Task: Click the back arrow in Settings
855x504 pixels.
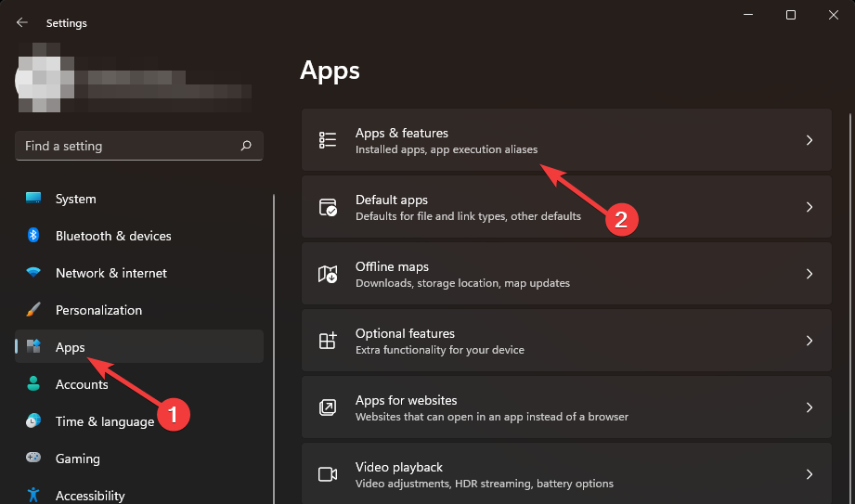Action: 22,22
